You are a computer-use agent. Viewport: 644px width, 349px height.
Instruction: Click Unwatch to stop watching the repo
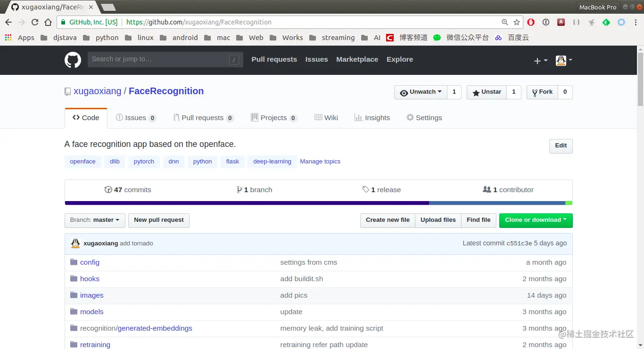coord(420,92)
